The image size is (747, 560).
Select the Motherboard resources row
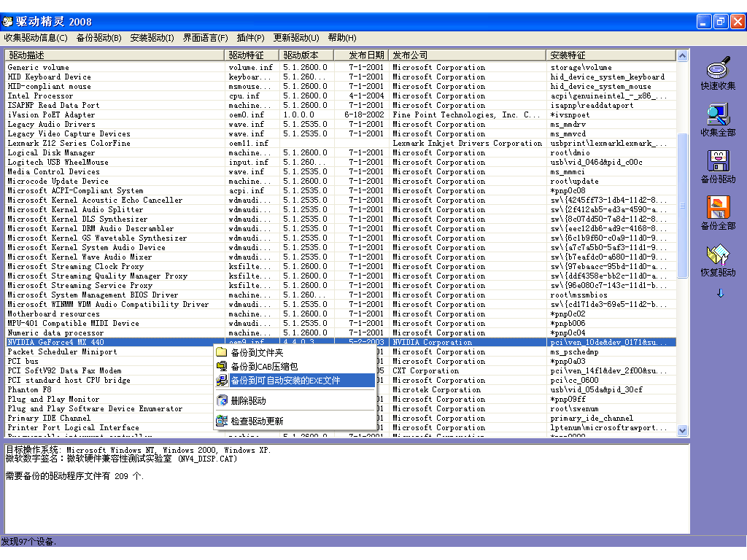click(341, 314)
